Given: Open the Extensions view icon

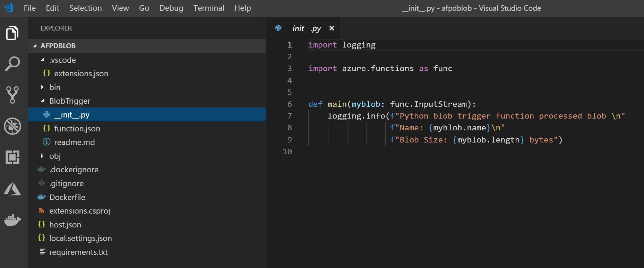Looking at the screenshot, I should (12, 157).
